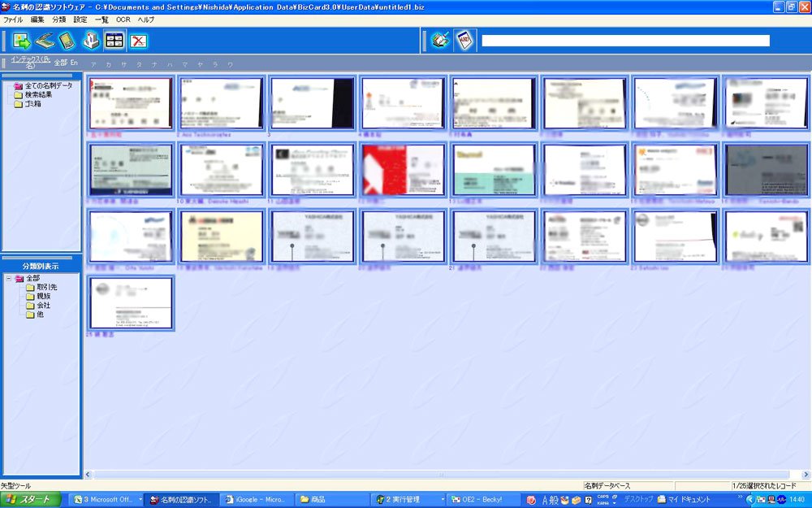Open the OCR menu
The height and width of the screenshot is (508, 812).
(x=123, y=20)
